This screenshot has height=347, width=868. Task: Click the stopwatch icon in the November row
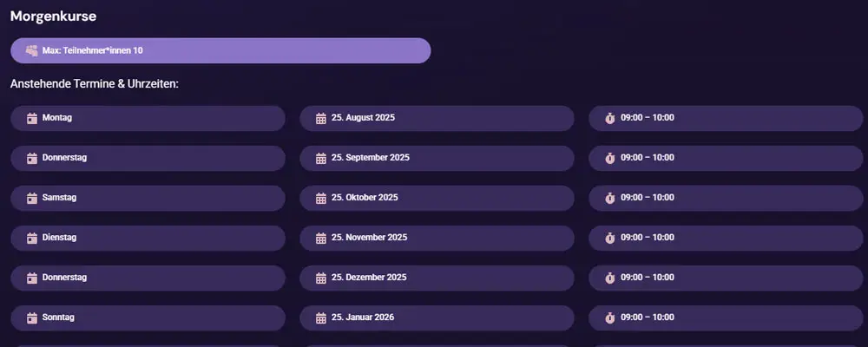pyautogui.click(x=610, y=238)
